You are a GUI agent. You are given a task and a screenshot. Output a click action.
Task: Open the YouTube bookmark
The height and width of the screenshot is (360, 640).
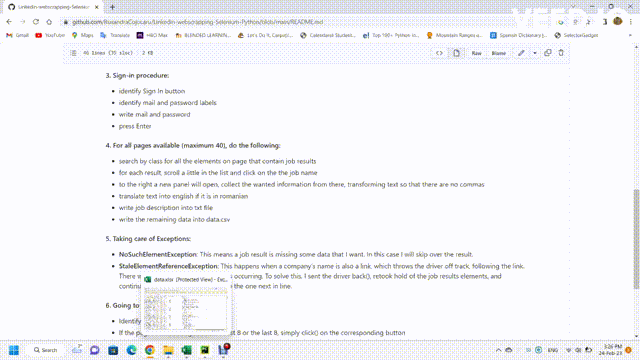coord(50,36)
